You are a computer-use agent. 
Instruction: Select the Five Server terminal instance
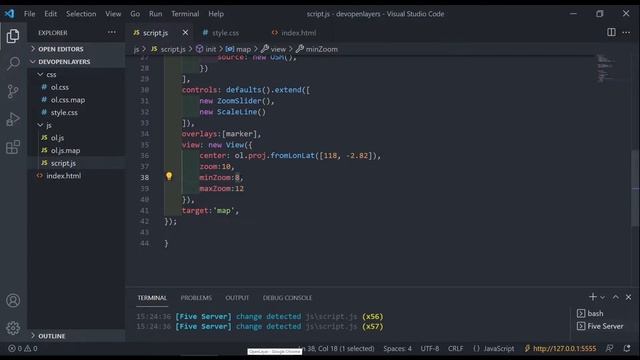(x=600, y=326)
